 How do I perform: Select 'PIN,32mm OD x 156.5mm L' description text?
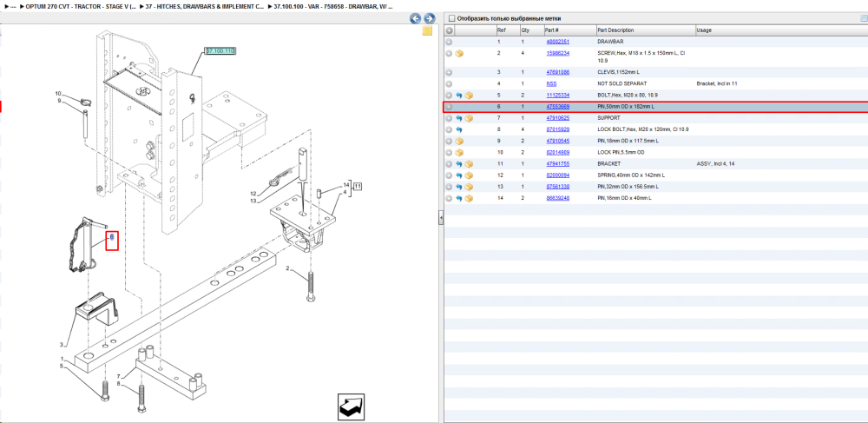click(x=631, y=187)
